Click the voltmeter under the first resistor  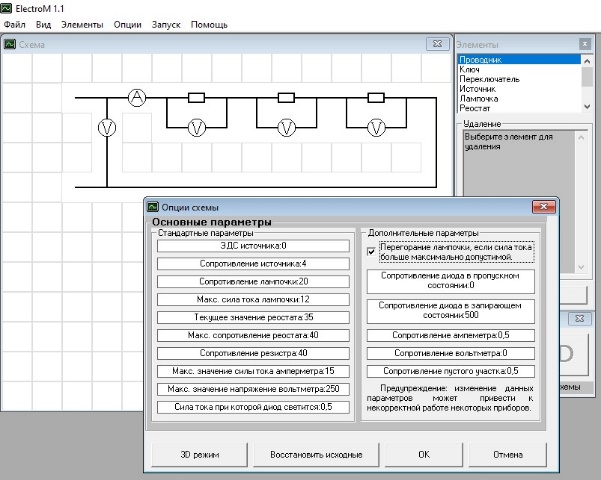pos(197,127)
